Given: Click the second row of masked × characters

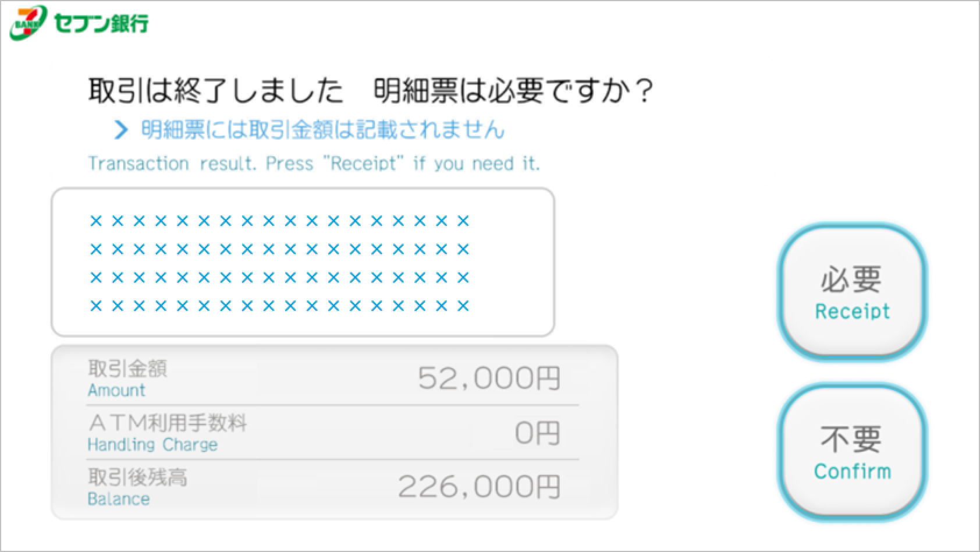Looking at the screenshot, I should tap(279, 250).
